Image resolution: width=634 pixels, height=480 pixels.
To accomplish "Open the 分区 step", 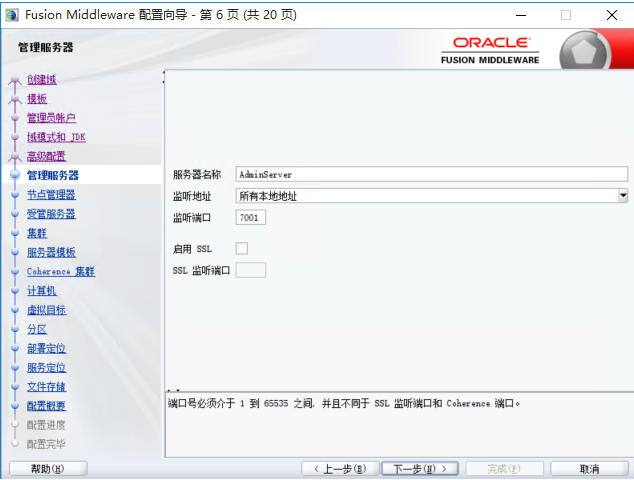I will [37, 329].
